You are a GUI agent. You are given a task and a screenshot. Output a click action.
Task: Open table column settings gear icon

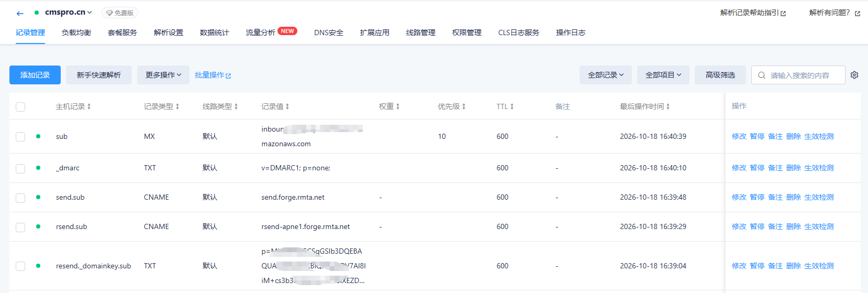[x=854, y=75]
